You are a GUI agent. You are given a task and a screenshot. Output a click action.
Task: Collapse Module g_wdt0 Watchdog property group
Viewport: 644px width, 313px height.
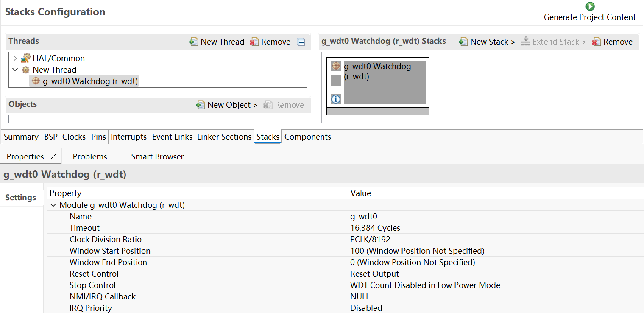coord(53,205)
